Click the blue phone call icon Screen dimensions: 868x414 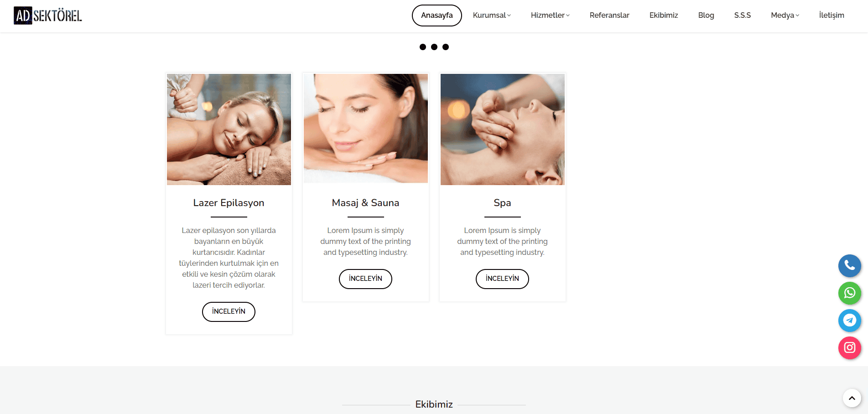tap(849, 265)
